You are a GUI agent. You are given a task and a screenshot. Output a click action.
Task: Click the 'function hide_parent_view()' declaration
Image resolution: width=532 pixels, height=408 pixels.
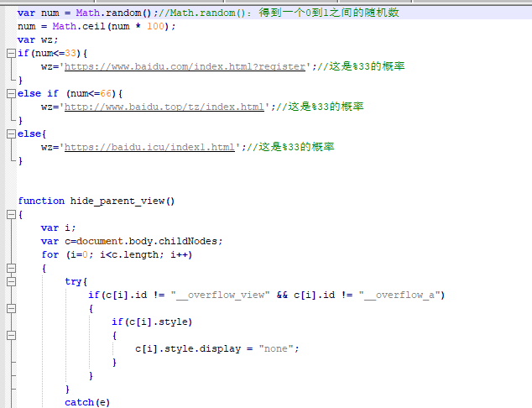96,201
